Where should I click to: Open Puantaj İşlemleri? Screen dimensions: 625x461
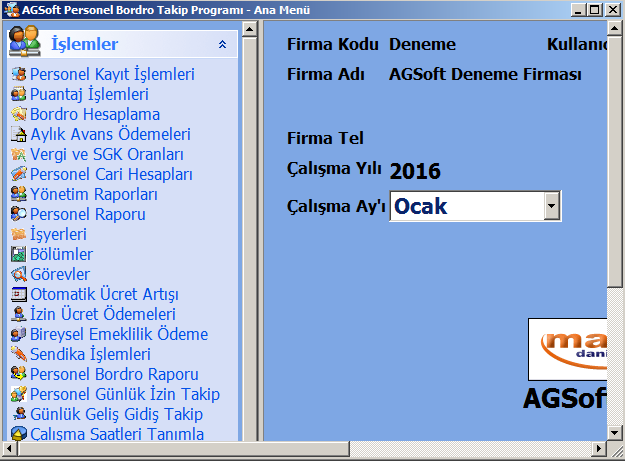coord(89,94)
